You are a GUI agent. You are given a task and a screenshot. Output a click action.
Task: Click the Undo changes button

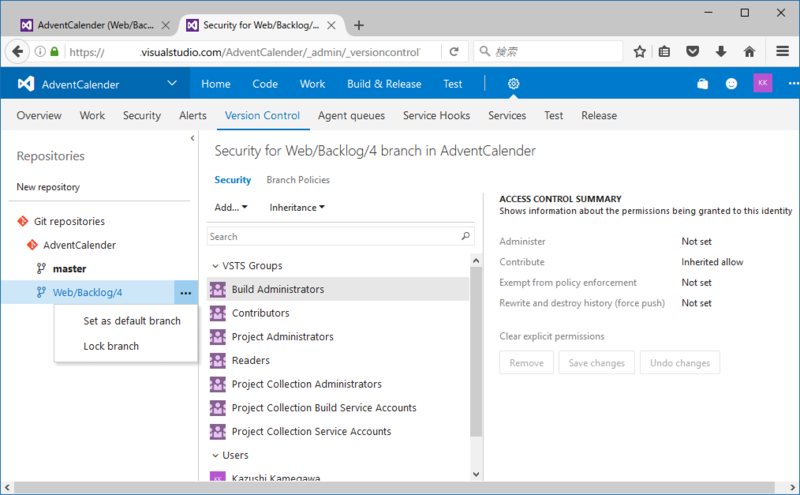coord(680,363)
